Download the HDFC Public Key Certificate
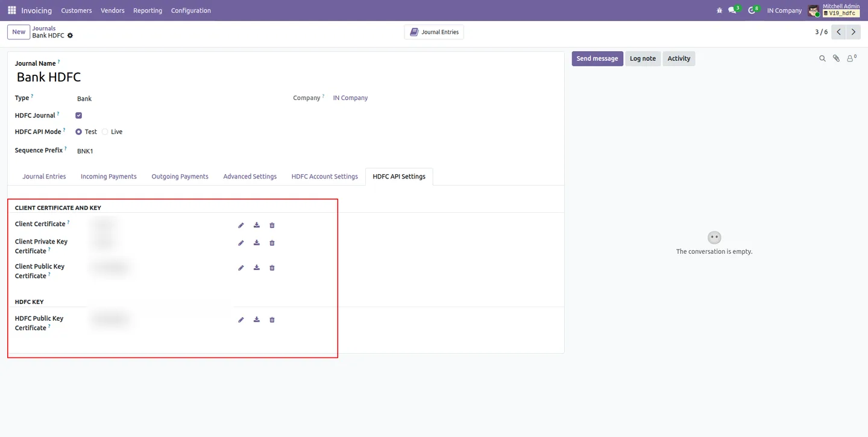The height and width of the screenshot is (437, 868). [x=257, y=319]
